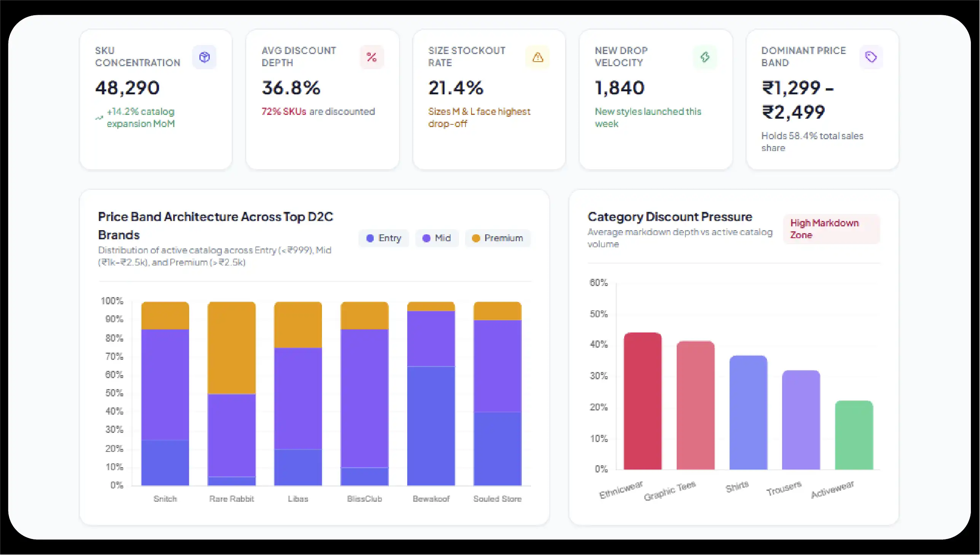
Task: Click 'Sizes M & L face highest drop-off'
Action: pos(479,118)
